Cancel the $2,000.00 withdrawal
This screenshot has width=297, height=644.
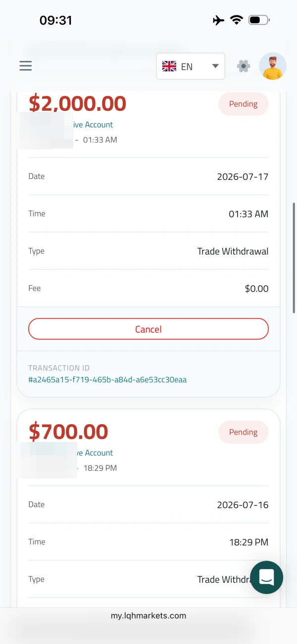click(148, 329)
